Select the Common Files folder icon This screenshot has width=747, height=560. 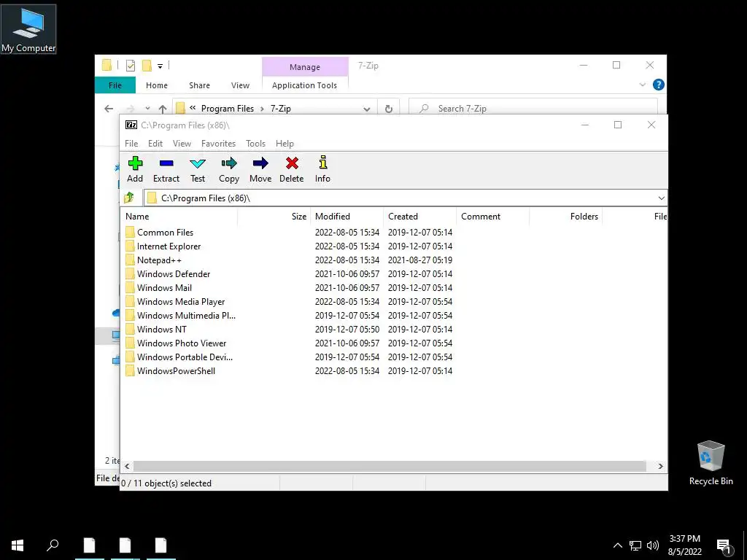[x=130, y=233]
